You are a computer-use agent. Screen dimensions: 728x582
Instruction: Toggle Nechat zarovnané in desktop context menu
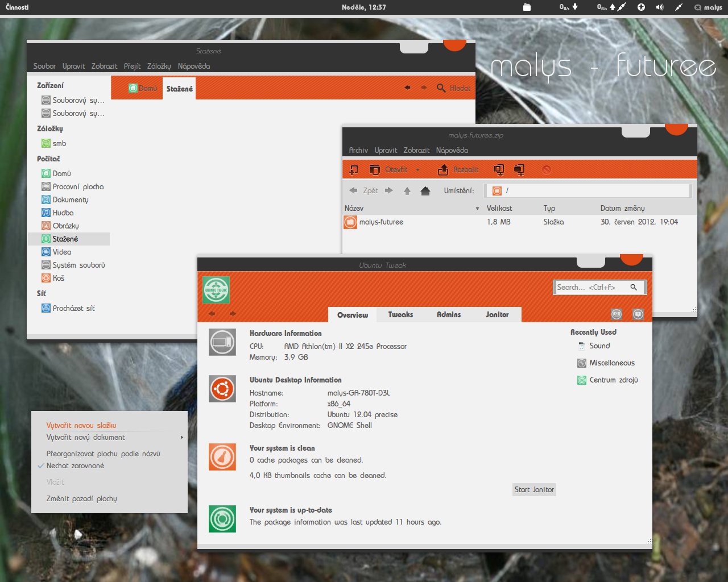tap(75, 465)
